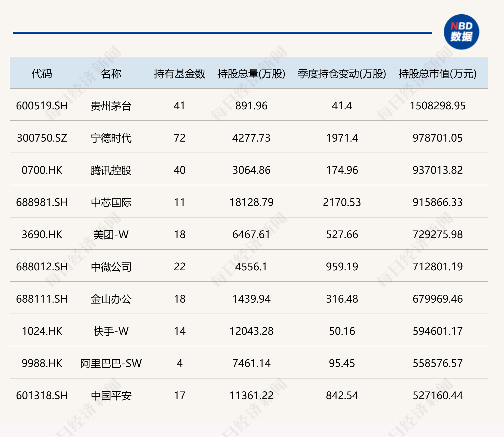Click fund count 17
The height and width of the screenshot is (437, 504).
(179, 396)
